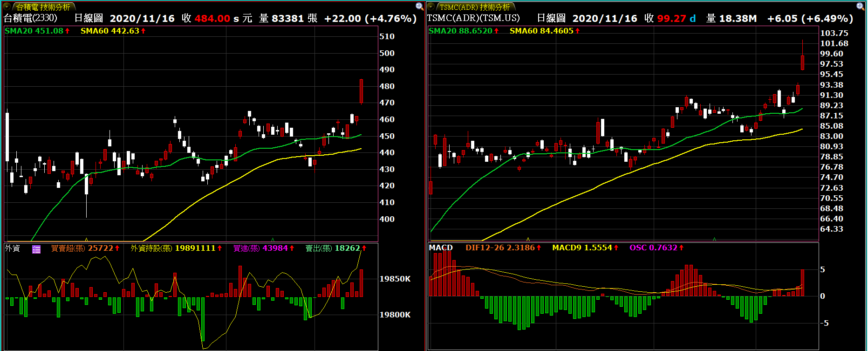Screen dimensions: 868x351
Task: Click the 64.33 price axis label
Action: (832, 229)
